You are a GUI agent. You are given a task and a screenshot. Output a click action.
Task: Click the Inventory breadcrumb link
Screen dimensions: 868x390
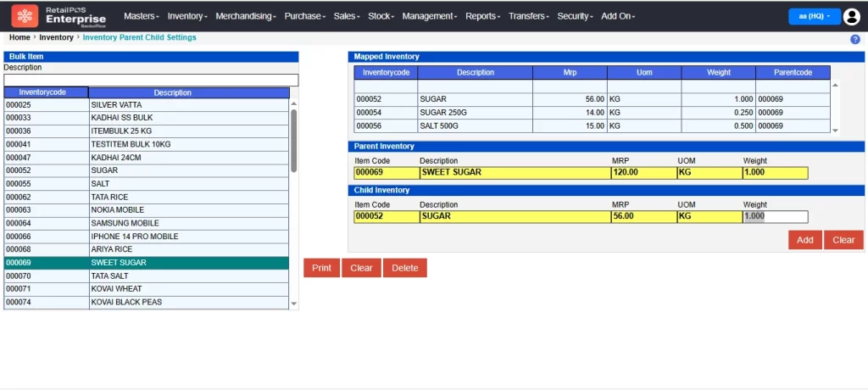click(x=57, y=37)
